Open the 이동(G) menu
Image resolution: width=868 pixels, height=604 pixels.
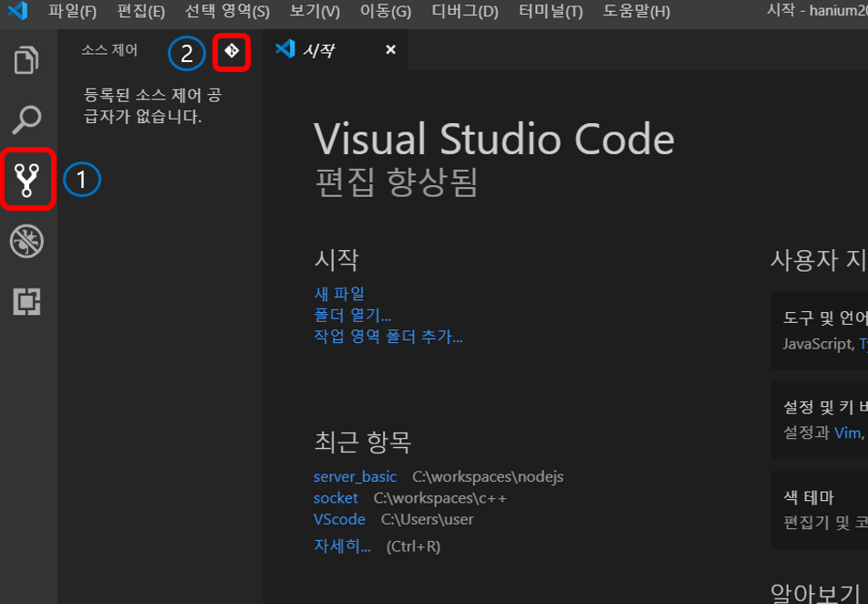click(386, 11)
